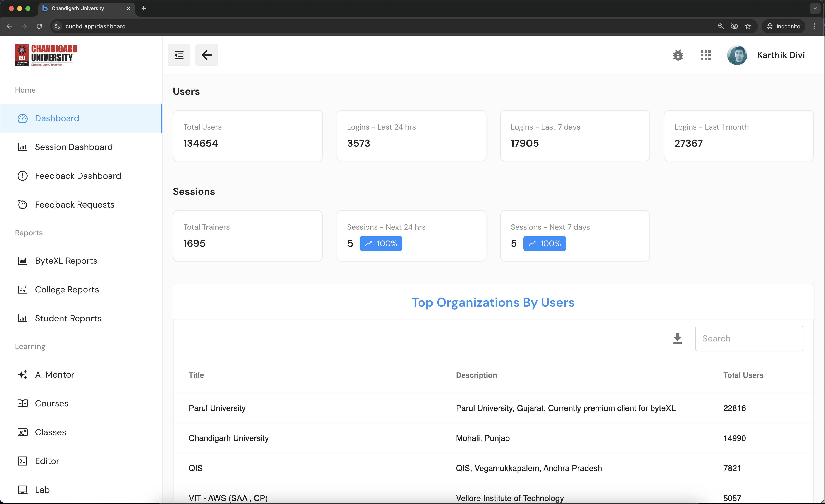Image resolution: width=825 pixels, height=504 pixels.
Task: Select the Chandigarh University browser tab
Action: point(87,8)
